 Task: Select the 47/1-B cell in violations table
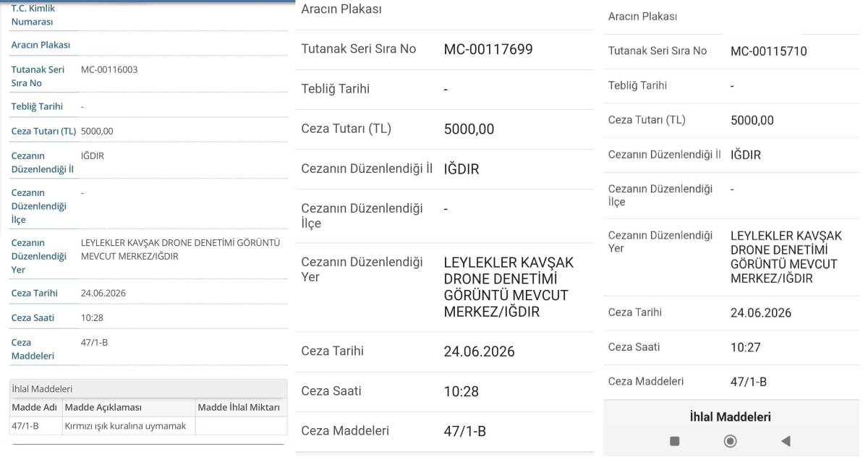[x=25, y=427]
